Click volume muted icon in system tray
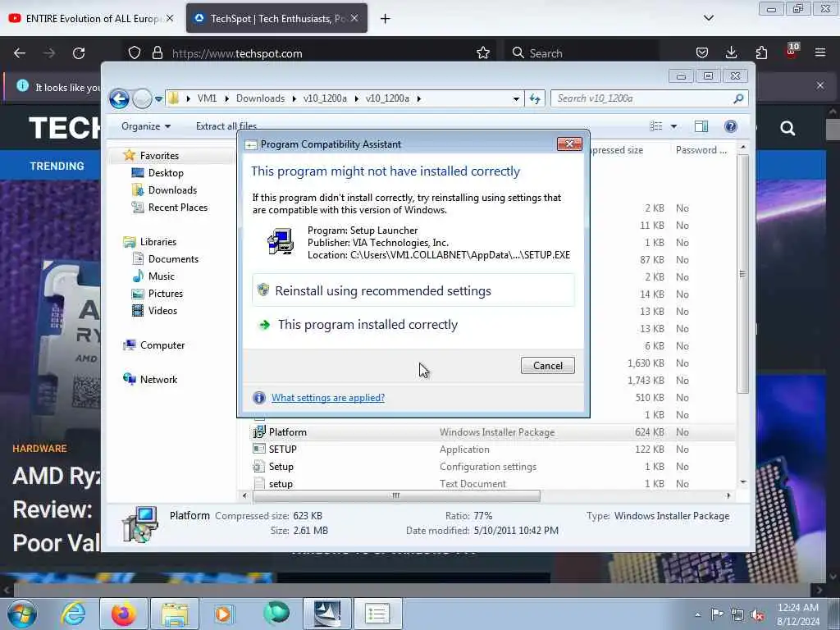Viewport: 840px width, 630px height. coord(757,614)
